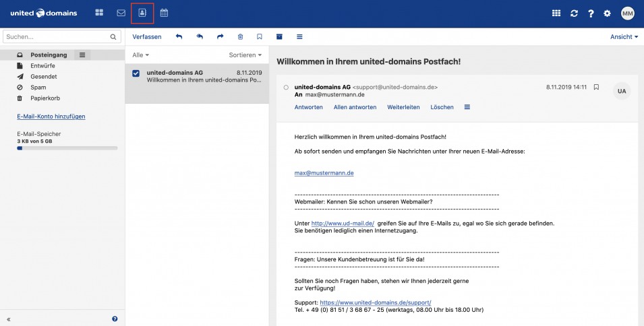This screenshot has height=326, width=644.
Task: Click Verfassen to compose mail
Action: 146,37
